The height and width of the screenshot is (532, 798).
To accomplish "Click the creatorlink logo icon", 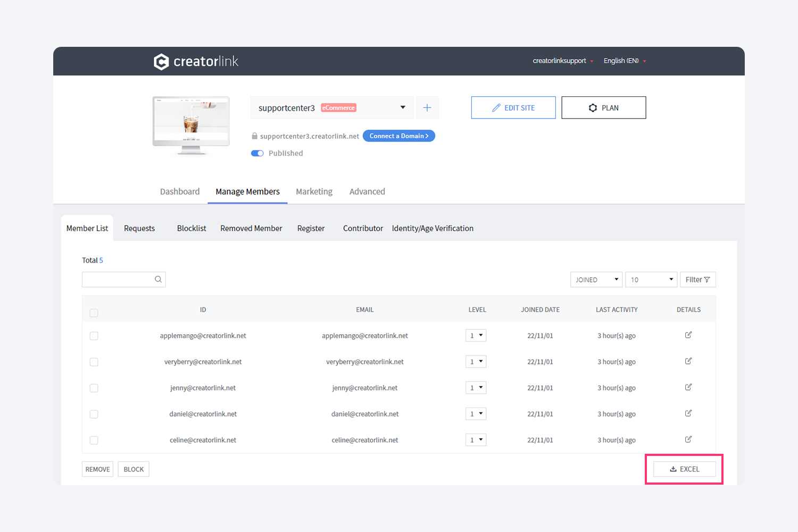I will click(161, 62).
